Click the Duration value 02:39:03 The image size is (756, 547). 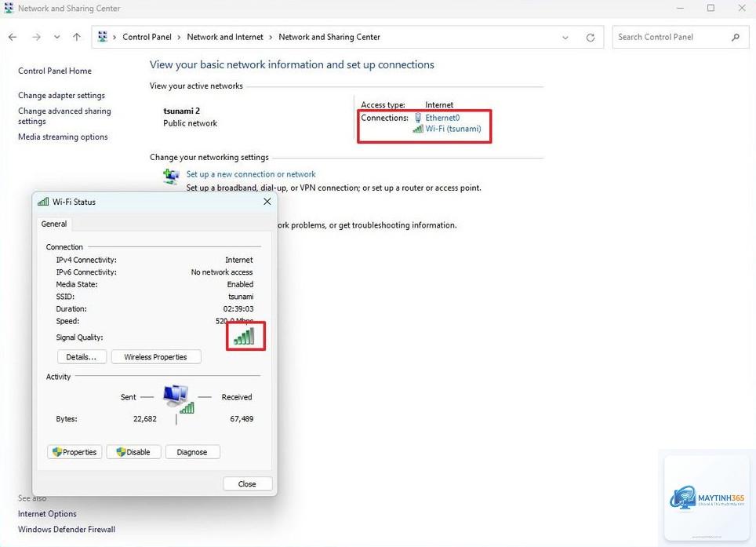(238, 308)
